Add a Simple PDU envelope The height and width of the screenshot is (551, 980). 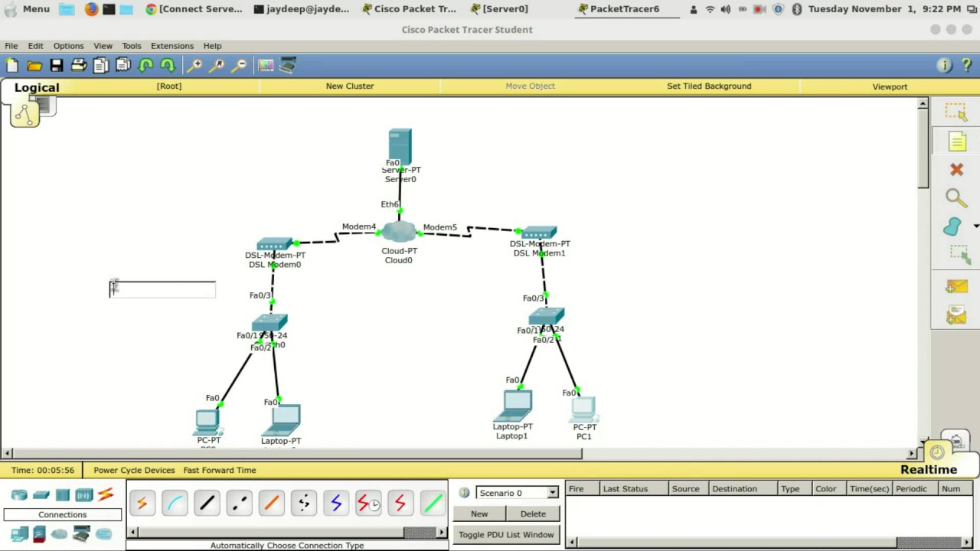coord(956,286)
